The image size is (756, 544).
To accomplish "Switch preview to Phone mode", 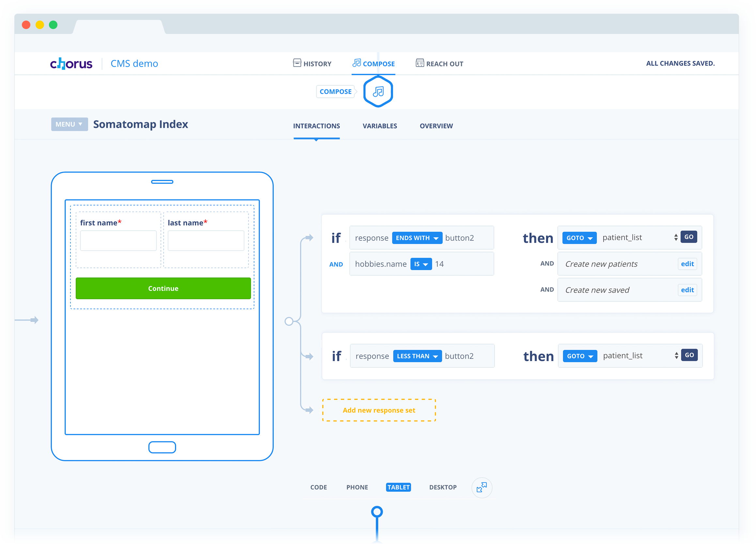I will (357, 487).
